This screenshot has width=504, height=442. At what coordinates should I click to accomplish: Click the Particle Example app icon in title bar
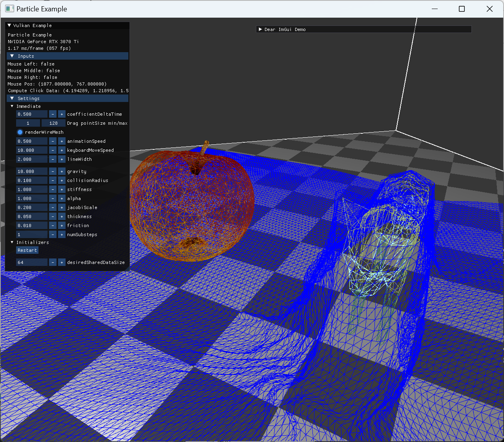pyautogui.click(x=9, y=9)
